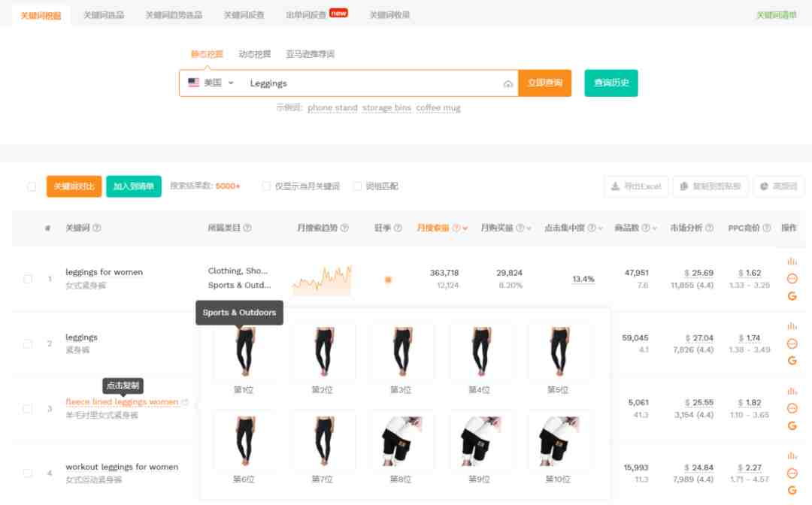Click help icon beside 月购买量 header
Screen dimensions: 812x505
(520, 228)
